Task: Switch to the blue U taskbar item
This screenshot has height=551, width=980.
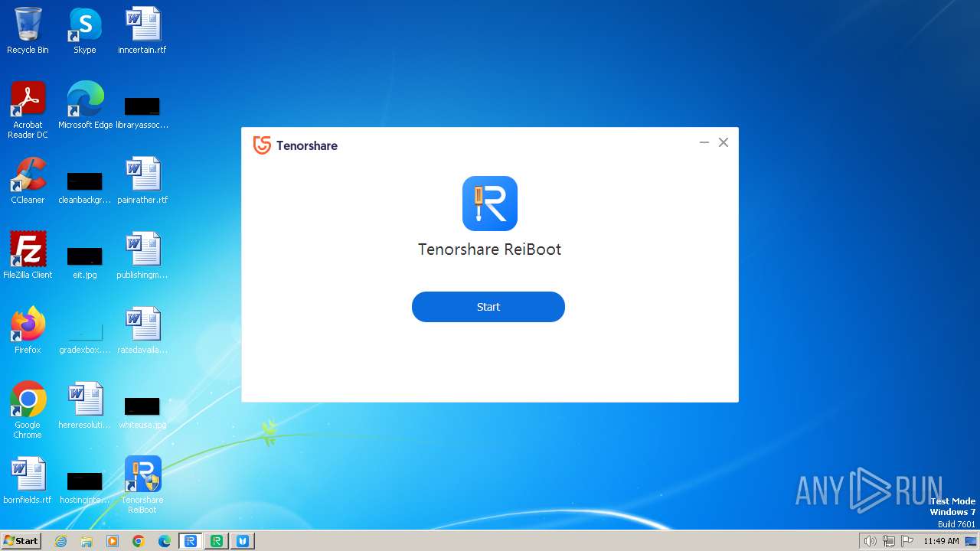Action: pos(243,541)
